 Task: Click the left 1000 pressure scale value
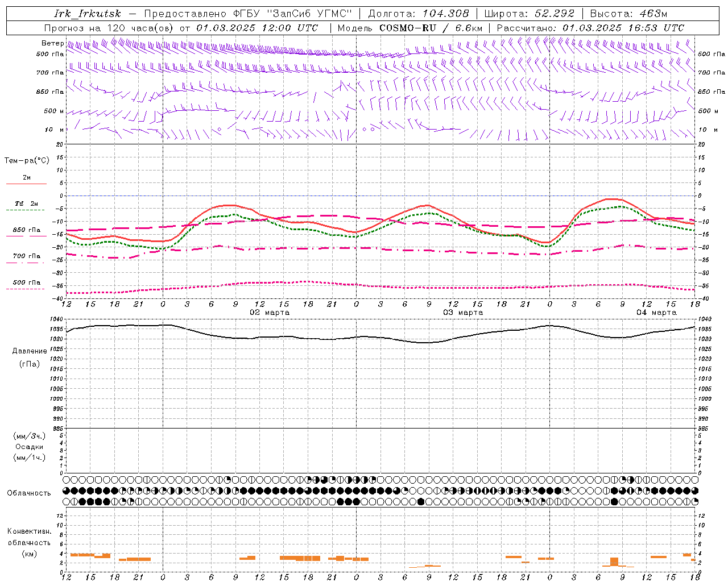tap(56, 399)
